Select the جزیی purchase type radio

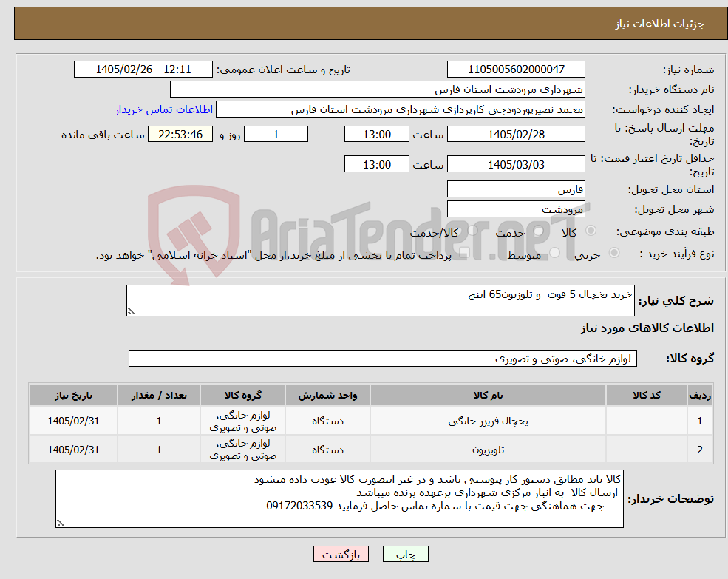coord(613,253)
